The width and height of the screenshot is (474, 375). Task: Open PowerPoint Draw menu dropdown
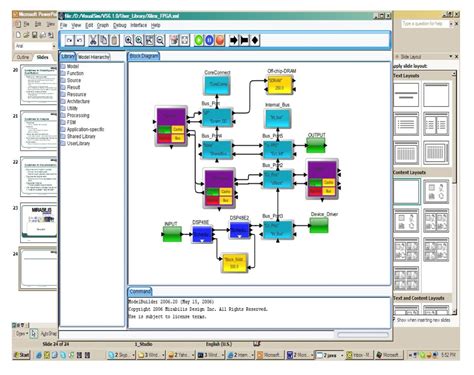[22, 333]
